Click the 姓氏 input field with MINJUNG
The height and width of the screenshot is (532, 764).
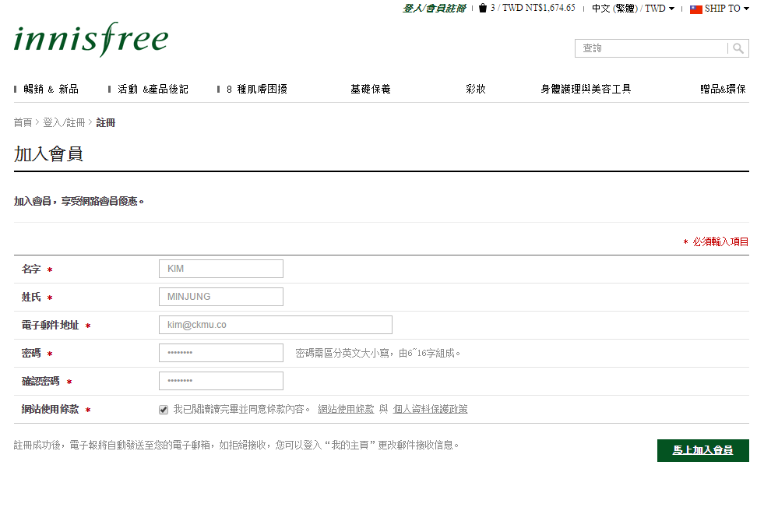(220, 297)
